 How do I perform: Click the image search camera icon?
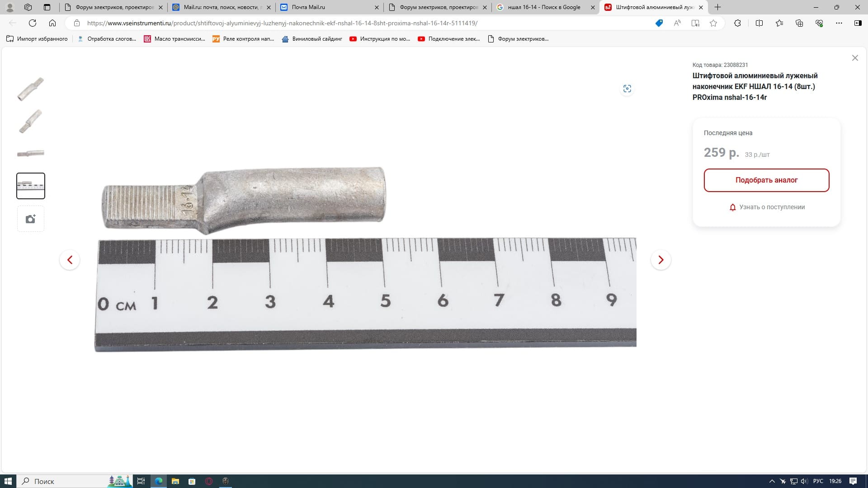(627, 89)
